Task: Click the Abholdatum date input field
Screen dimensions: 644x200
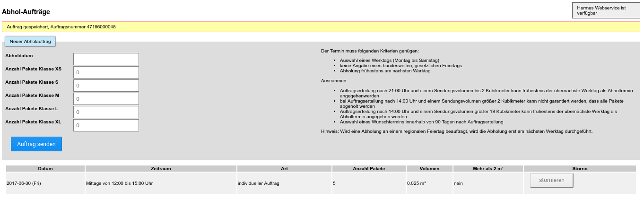Action: [x=106, y=59]
